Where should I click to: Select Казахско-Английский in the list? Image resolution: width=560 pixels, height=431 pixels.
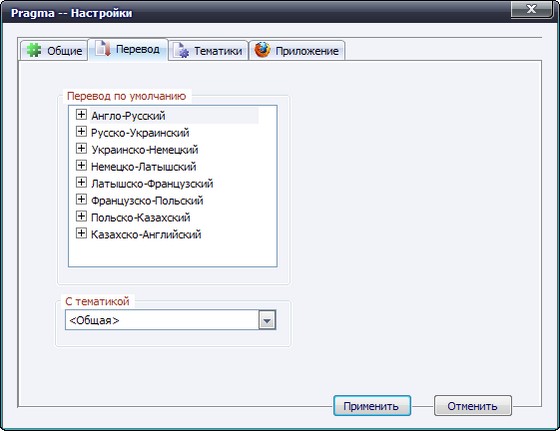click(x=146, y=235)
